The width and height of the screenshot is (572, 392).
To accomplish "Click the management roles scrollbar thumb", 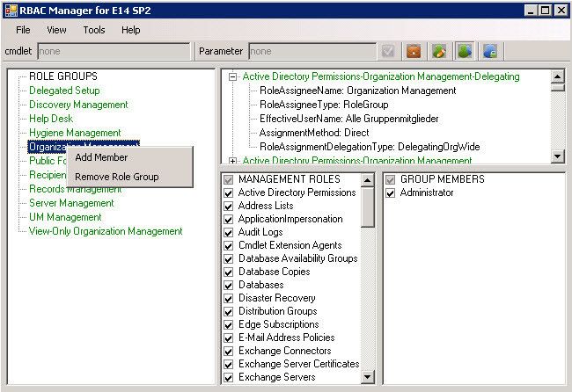I will click(x=367, y=207).
